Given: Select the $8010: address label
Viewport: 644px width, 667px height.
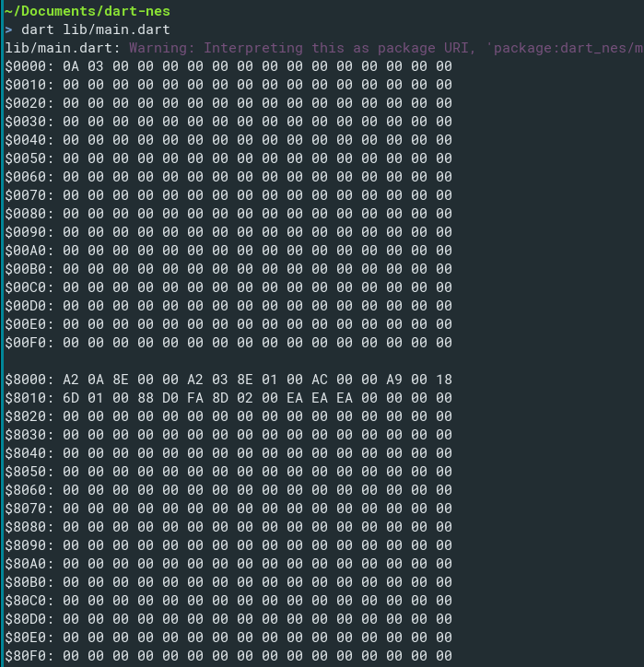Looking at the screenshot, I should tap(29, 398).
